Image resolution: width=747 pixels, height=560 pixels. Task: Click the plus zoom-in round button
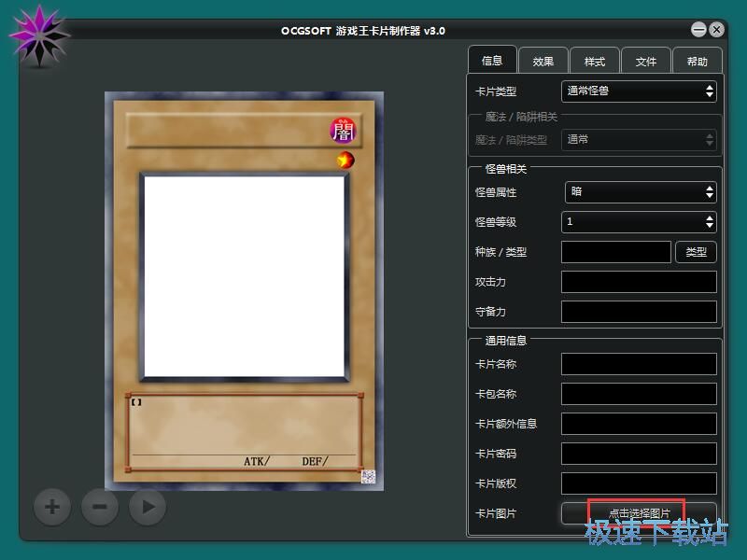[52, 507]
